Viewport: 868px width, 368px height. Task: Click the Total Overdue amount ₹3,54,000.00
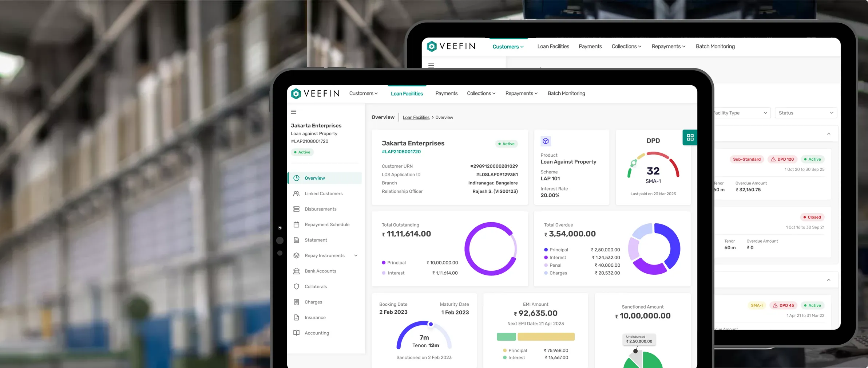point(570,234)
